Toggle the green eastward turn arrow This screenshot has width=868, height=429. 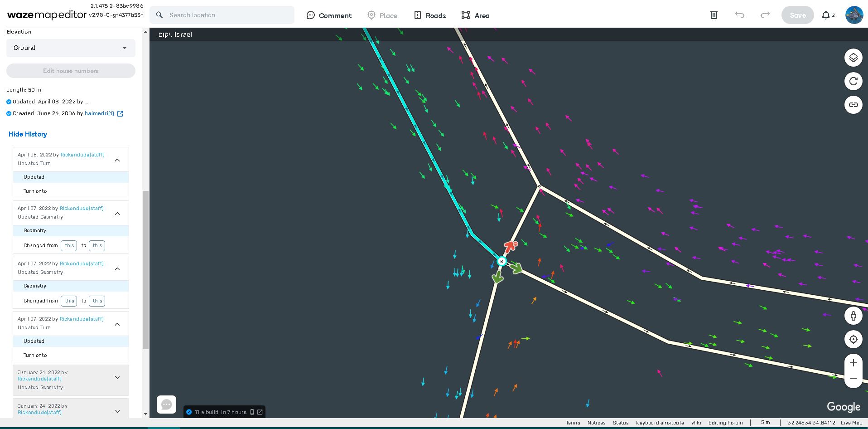516,268
